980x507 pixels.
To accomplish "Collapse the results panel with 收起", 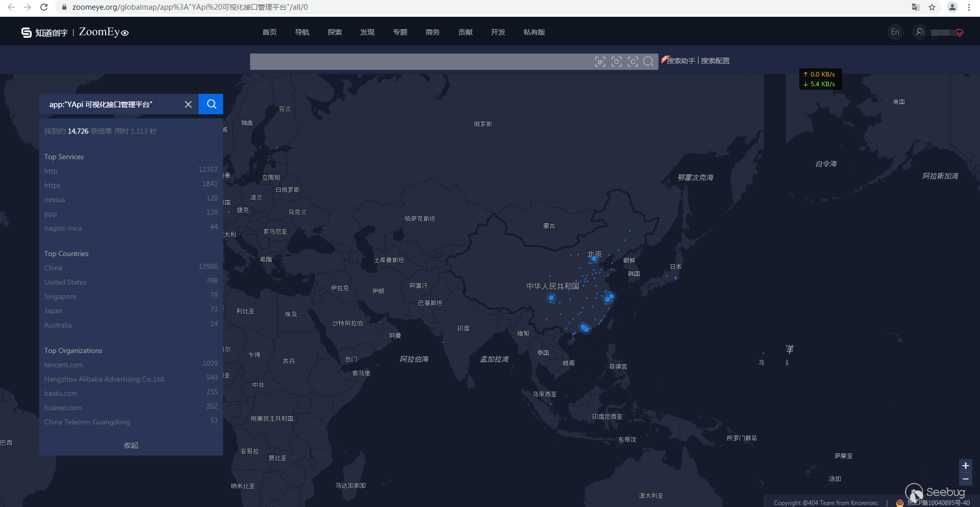I will click(131, 445).
